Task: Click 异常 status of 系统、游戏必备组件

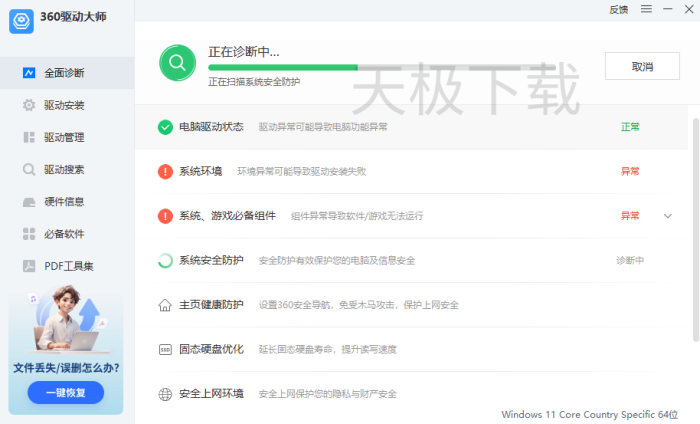Action: pos(630,216)
